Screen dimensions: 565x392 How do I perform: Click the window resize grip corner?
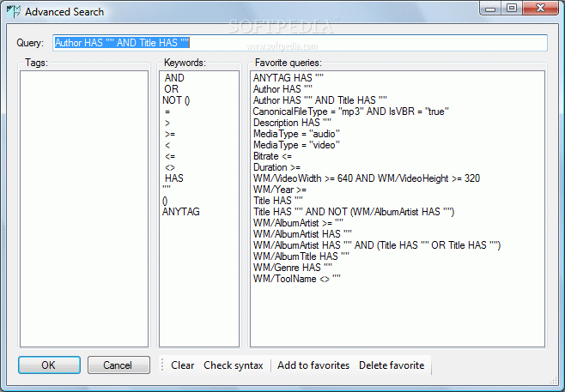click(x=554, y=380)
